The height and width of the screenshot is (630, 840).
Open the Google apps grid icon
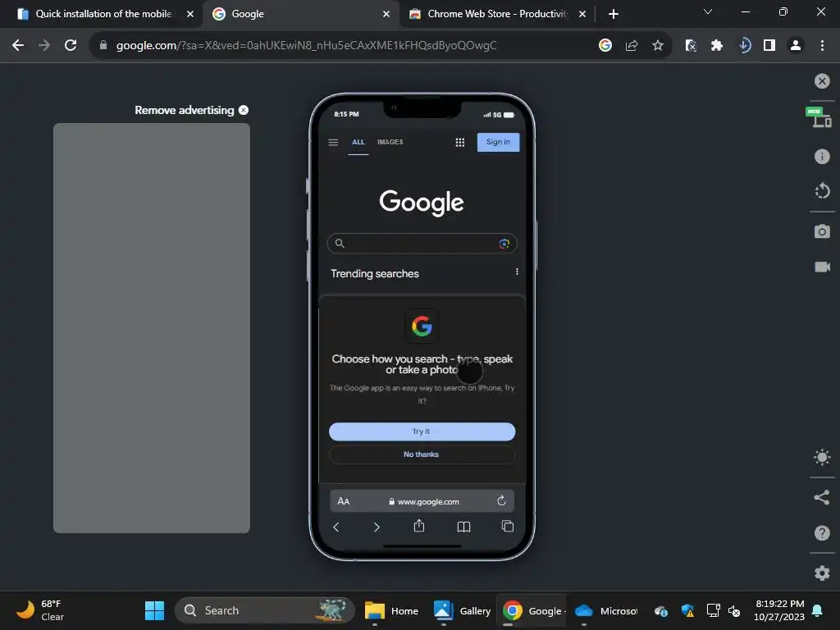tap(459, 143)
